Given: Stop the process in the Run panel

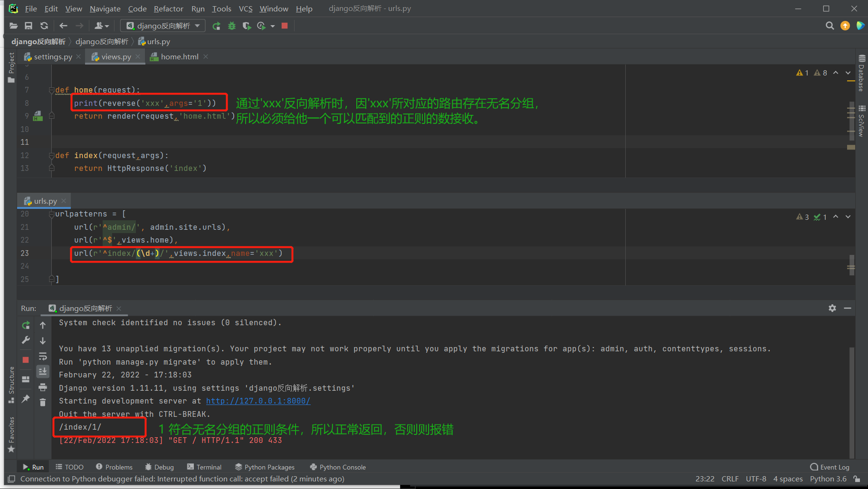Looking at the screenshot, I should point(26,360).
